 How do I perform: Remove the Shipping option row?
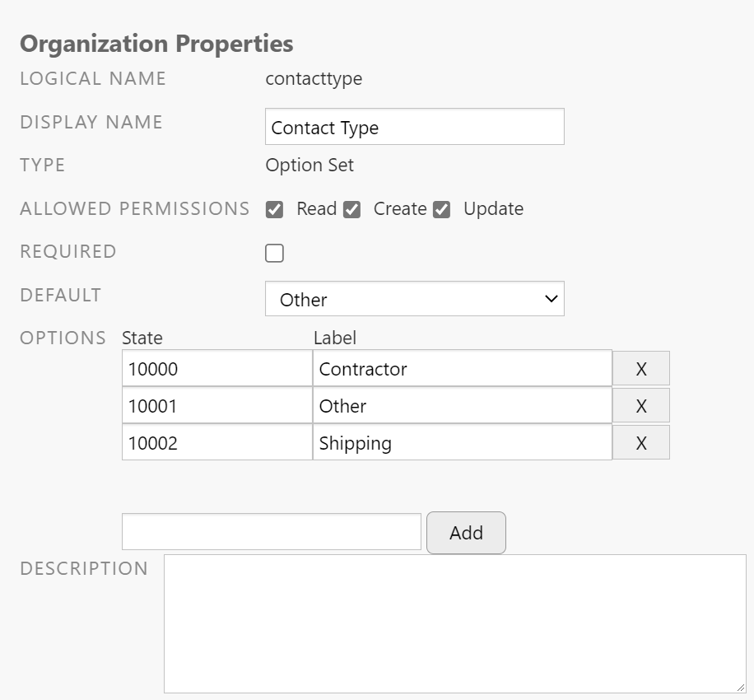(641, 442)
